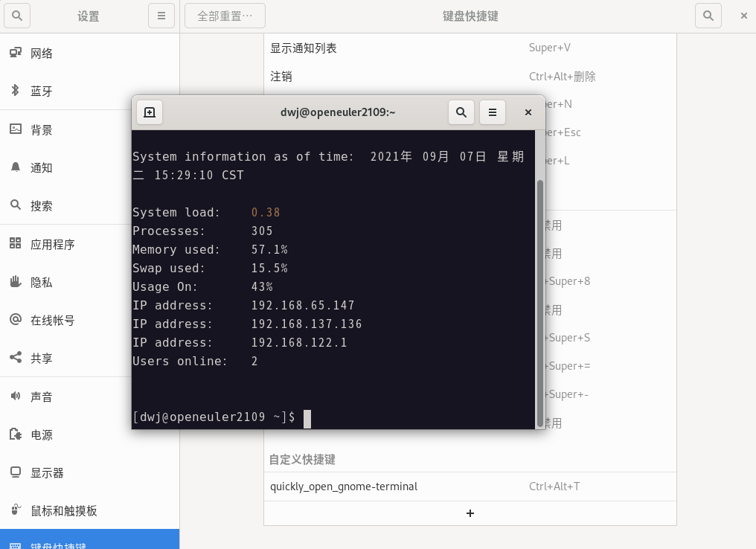
Task: Click the terminal search icon
Action: (461, 112)
